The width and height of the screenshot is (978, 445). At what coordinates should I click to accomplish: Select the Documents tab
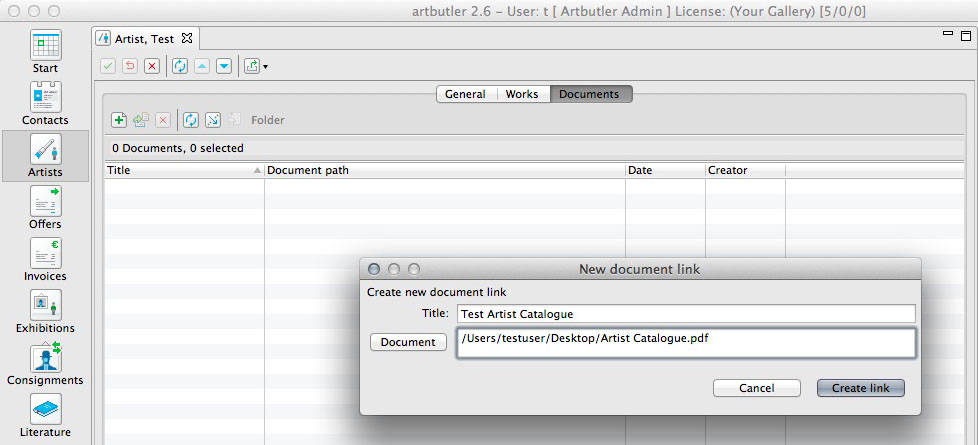[x=590, y=94]
